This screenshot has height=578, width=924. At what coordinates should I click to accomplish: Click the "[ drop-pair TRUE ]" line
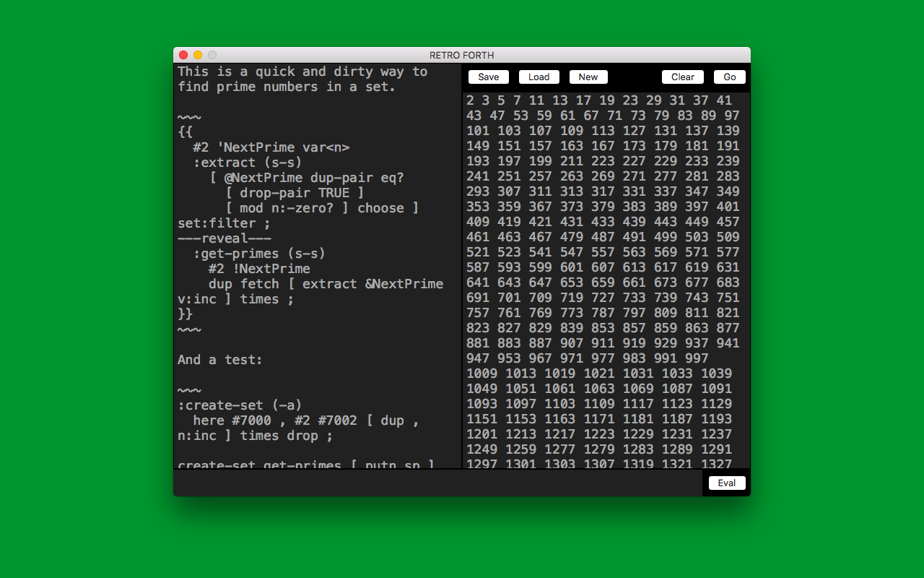tap(295, 193)
